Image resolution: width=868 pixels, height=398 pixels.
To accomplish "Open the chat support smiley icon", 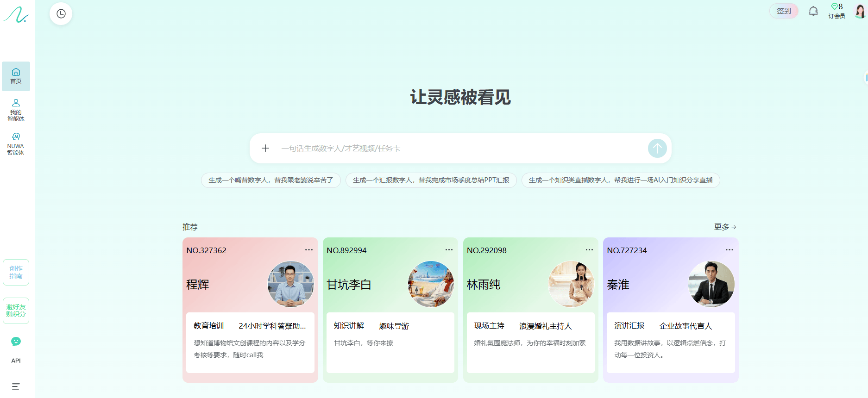I will point(16,342).
